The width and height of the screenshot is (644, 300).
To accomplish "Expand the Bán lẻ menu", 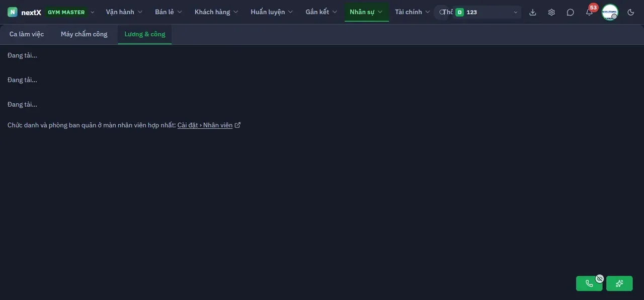I will coord(169,12).
